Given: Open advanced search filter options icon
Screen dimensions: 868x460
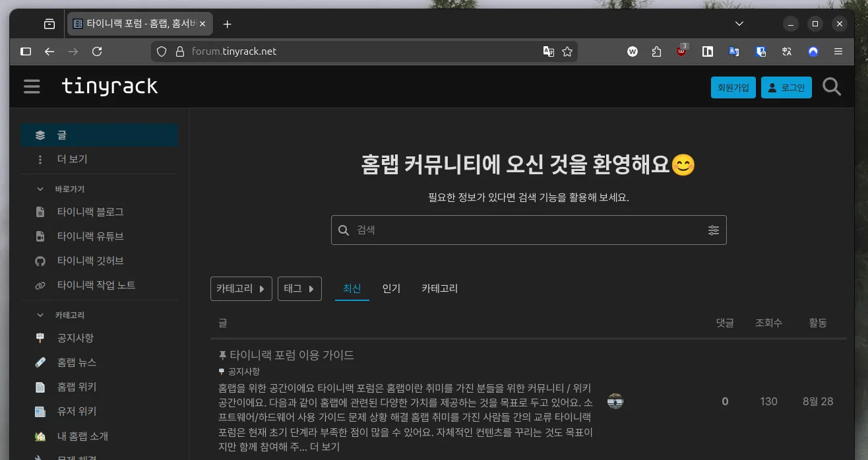Looking at the screenshot, I should [x=713, y=230].
